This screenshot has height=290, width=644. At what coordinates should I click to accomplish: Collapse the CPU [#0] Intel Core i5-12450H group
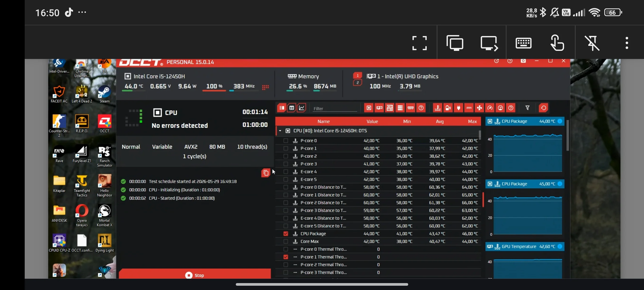(x=280, y=130)
